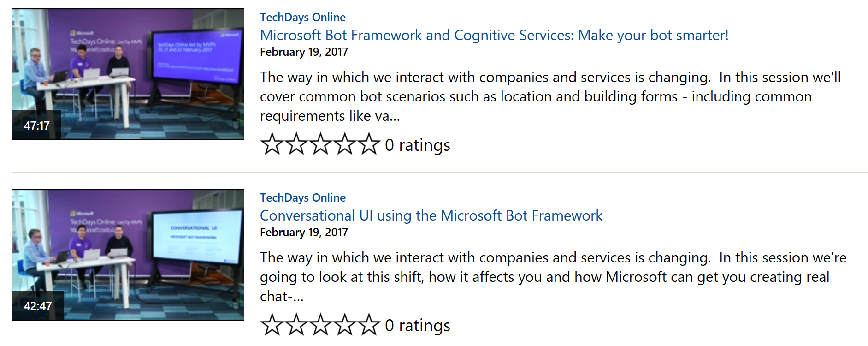868x346 pixels.
Task: Click TechDays Online link above Cognitive Services video
Action: click(302, 17)
